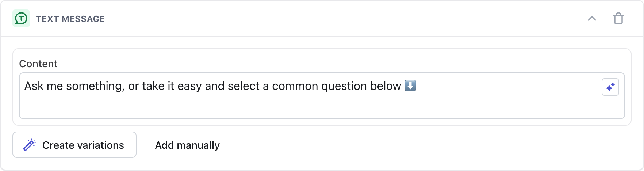This screenshot has width=644, height=171.
Task: Click the AI sparkle icon in Content field
Action: tap(610, 87)
